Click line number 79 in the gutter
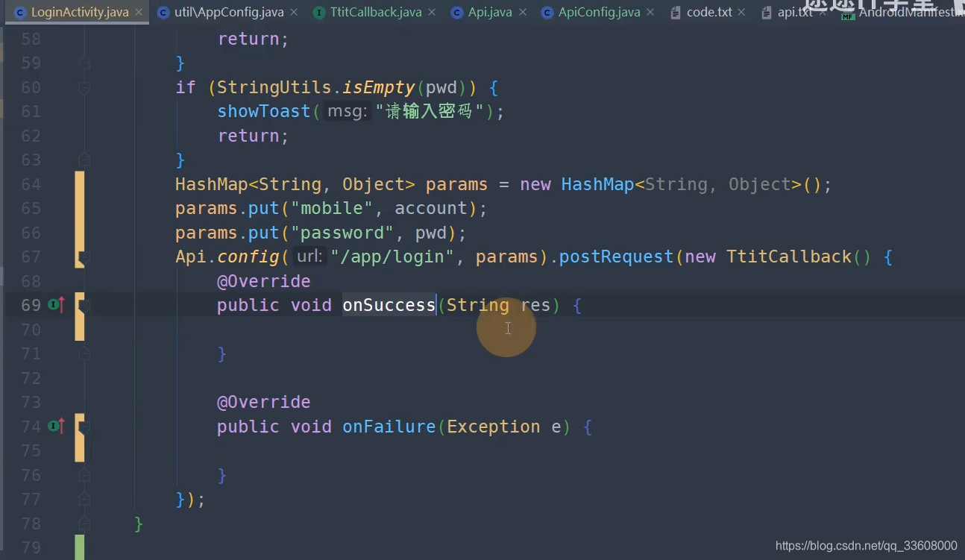 click(31, 547)
